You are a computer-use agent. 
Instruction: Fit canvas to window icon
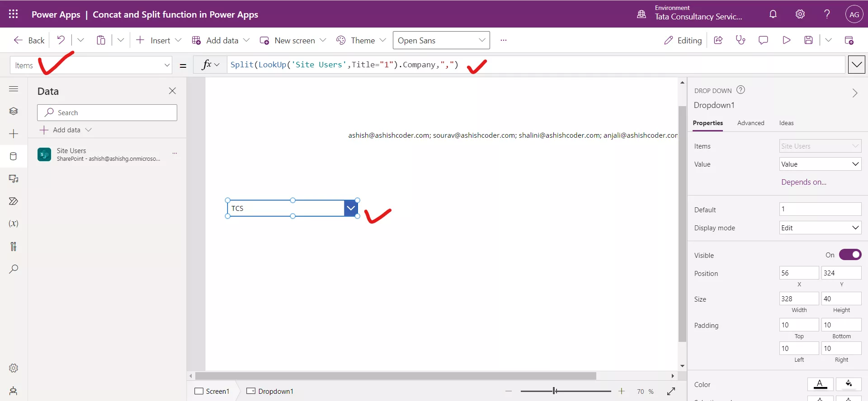click(x=671, y=391)
